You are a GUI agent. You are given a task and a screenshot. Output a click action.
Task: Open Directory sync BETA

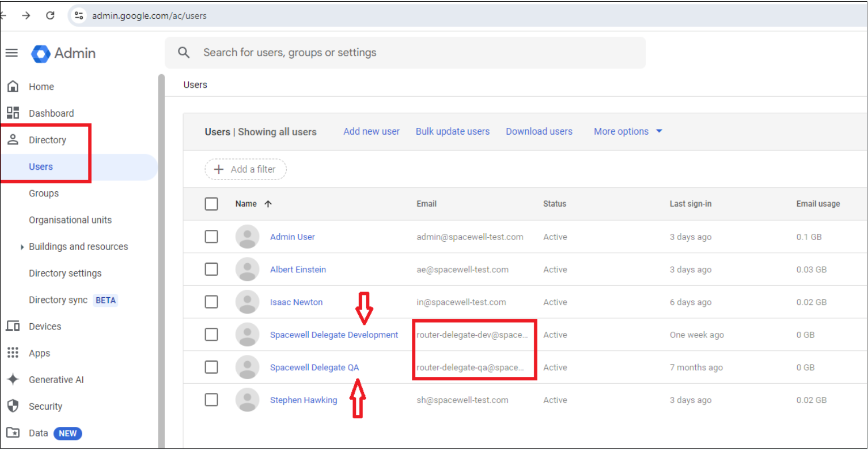[73, 300]
